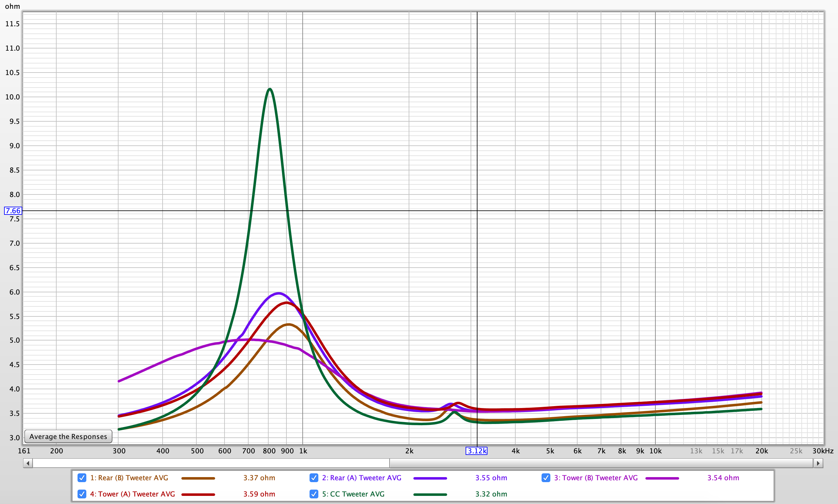Click scrollbar right arrow

818,463
